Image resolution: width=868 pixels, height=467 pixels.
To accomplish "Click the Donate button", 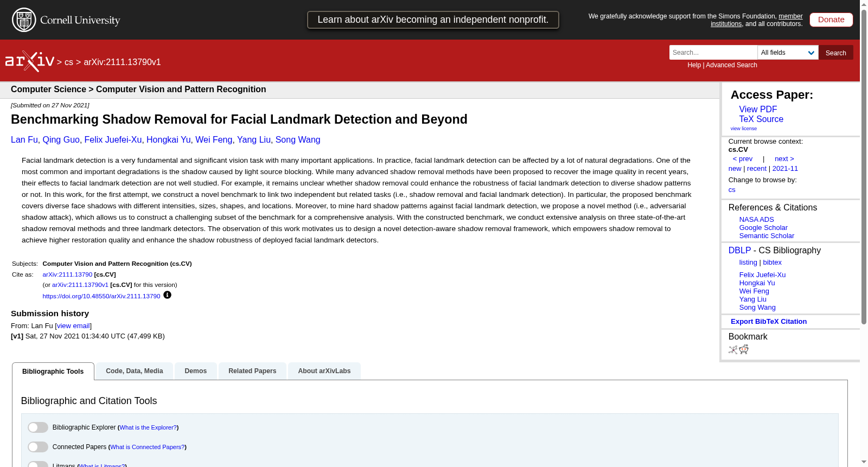I will pos(831,20).
